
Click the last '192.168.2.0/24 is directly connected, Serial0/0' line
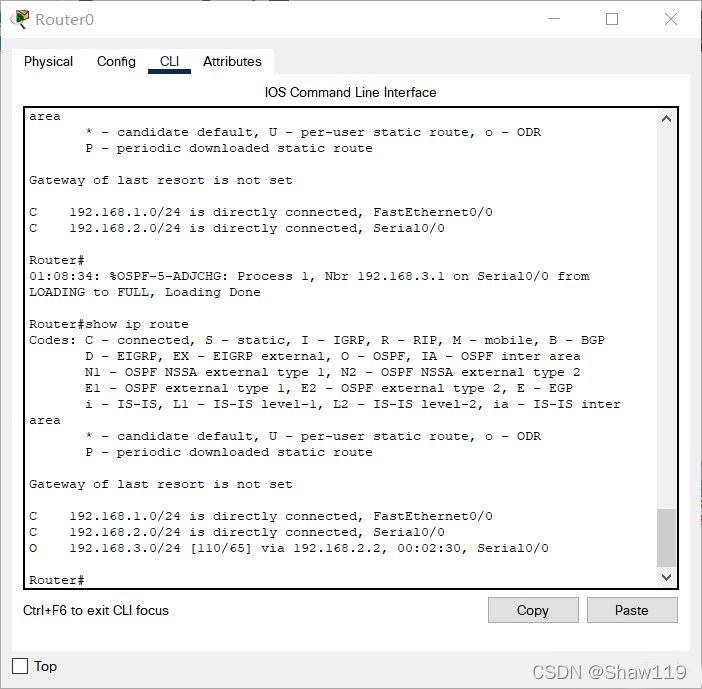coord(237,532)
